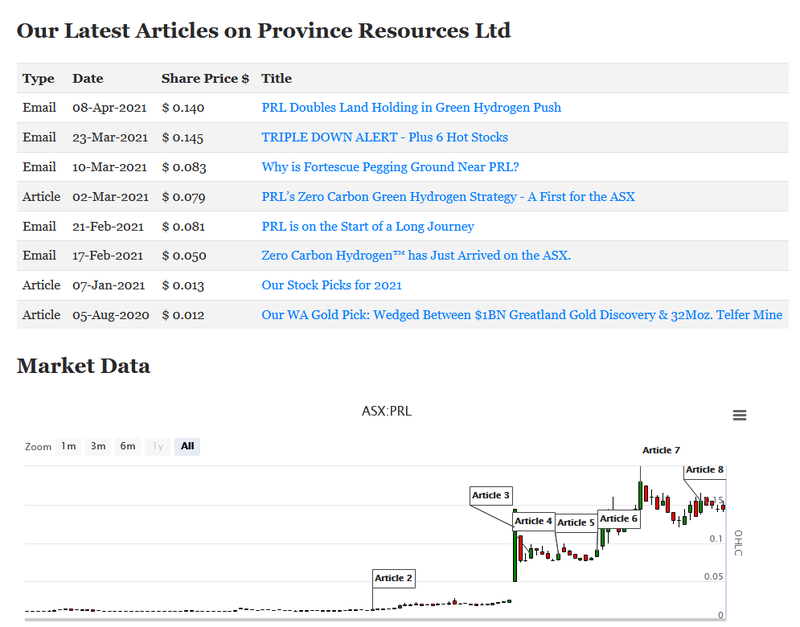Click the Share Price $ column header
Image resolution: width=800 pixels, height=627 pixels.
(x=205, y=79)
